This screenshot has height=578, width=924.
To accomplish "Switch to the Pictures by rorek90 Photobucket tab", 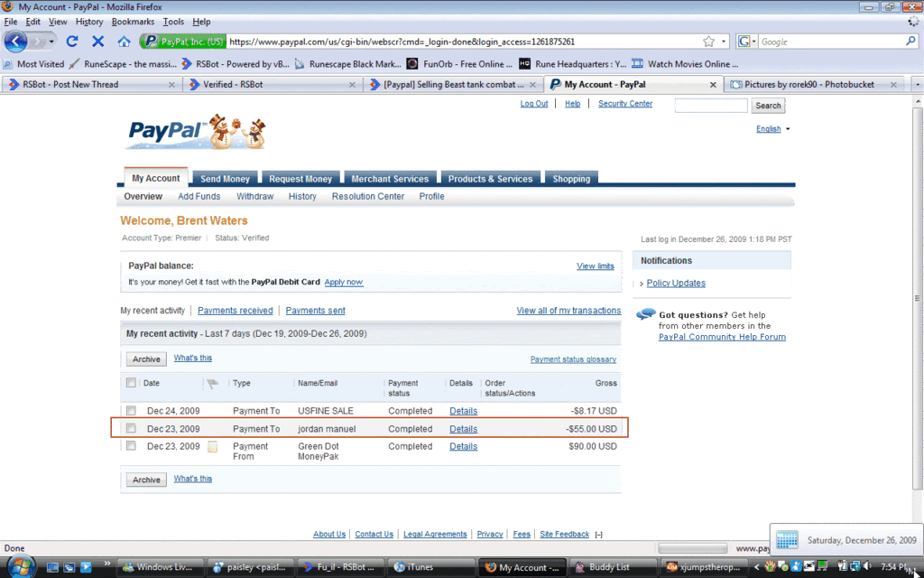I will (x=814, y=84).
